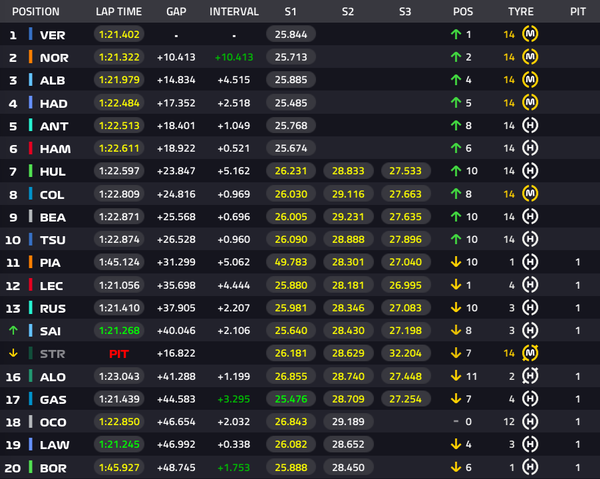Image resolution: width=600 pixels, height=479 pixels.
Task: Click the S2 column header
Action: click(x=348, y=11)
